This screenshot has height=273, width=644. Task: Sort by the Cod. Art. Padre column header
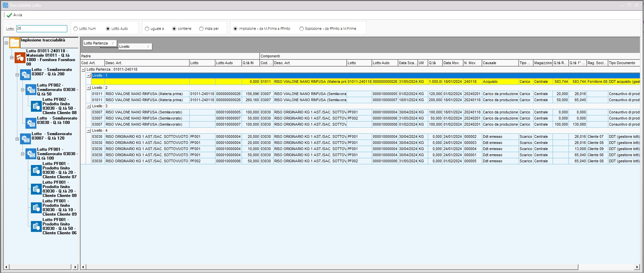tap(92, 63)
